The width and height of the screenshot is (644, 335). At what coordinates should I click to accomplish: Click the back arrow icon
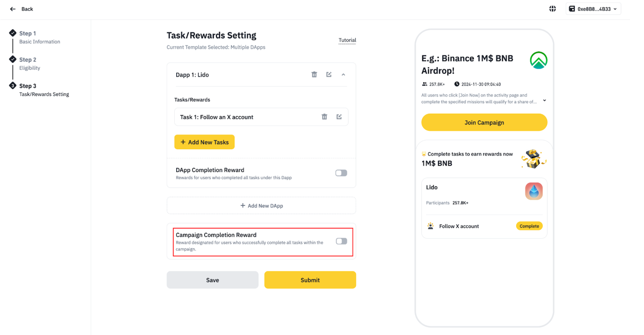(13, 9)
